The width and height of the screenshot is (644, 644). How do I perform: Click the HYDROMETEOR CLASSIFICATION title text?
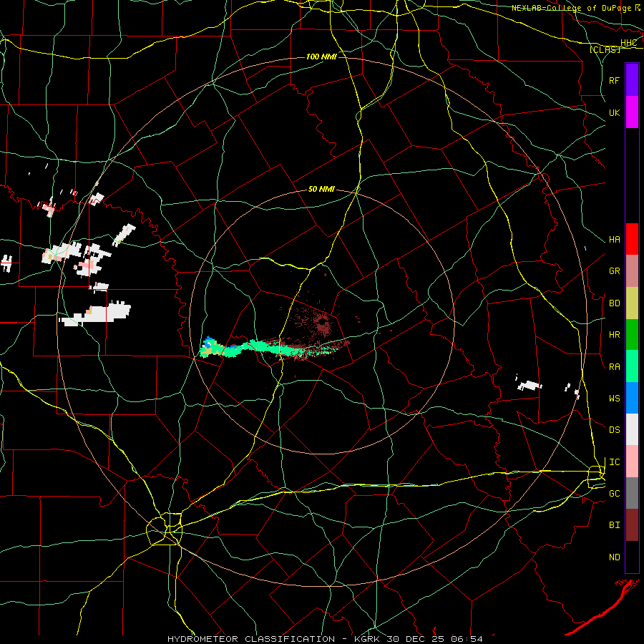click(251, 639)
